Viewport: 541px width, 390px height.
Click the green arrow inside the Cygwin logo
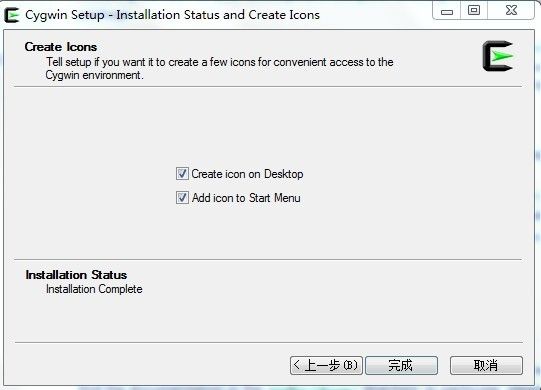pos(502,56)
